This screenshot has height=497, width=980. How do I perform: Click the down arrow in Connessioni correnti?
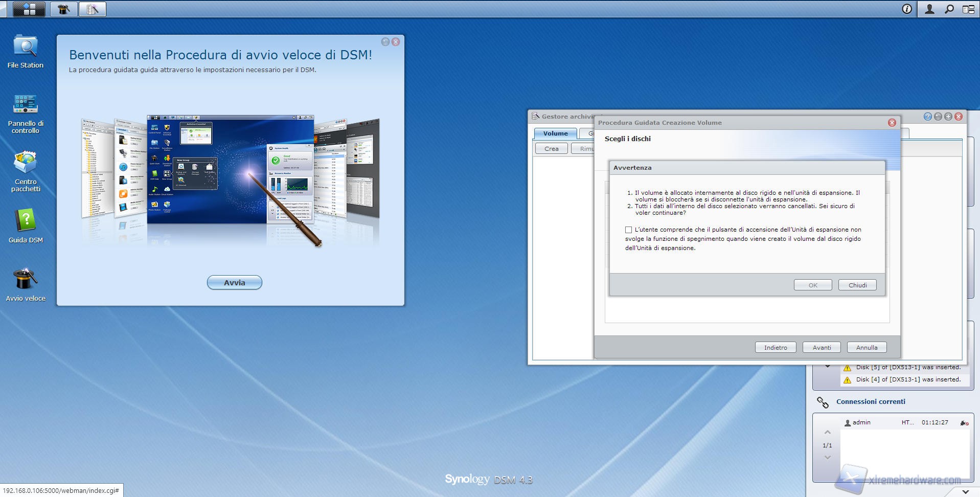[x=828, y=457]
